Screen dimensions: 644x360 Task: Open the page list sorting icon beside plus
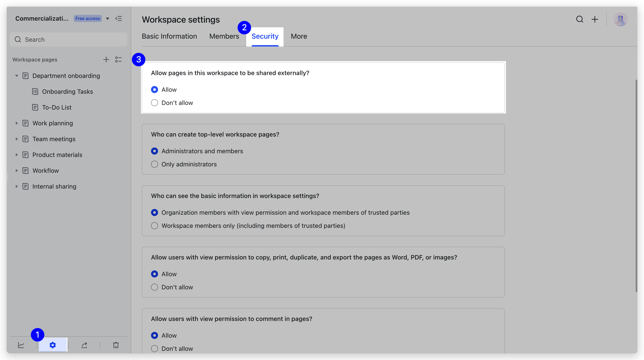coord(119,59)
